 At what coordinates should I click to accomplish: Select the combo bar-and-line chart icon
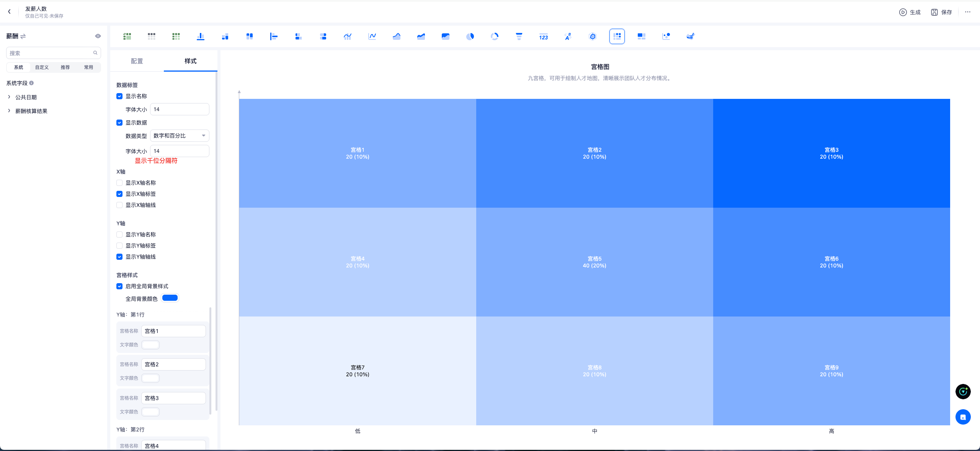coord(348,36)
